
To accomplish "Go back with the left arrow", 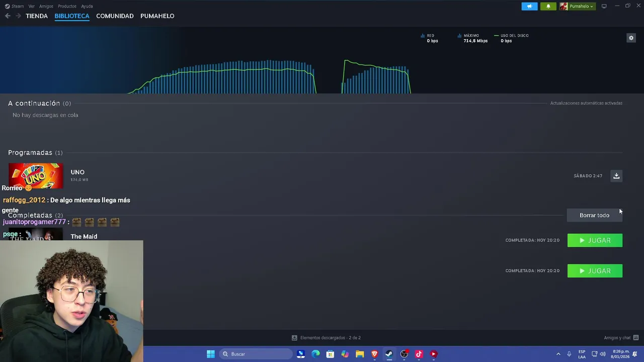I will click(x=8, y=16).
